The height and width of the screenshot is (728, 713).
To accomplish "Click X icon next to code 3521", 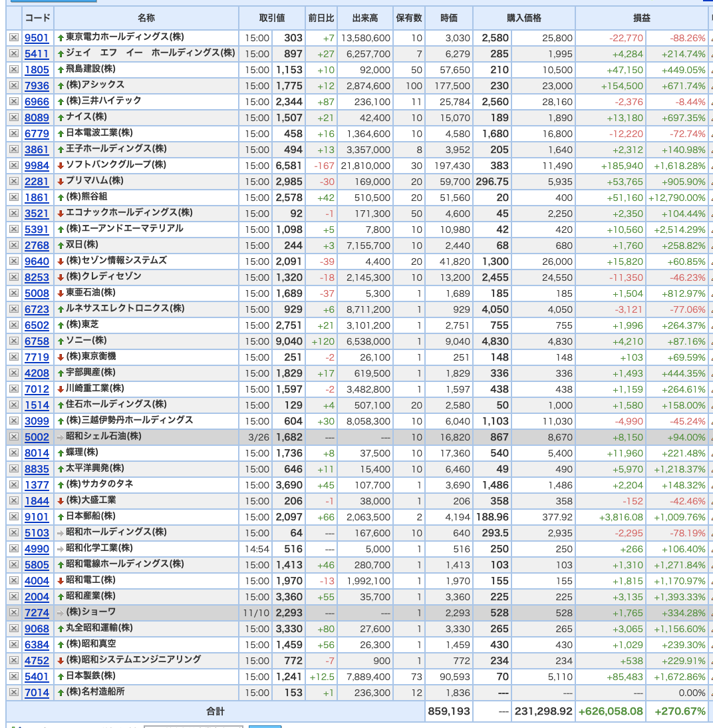I will pos(14,214).
